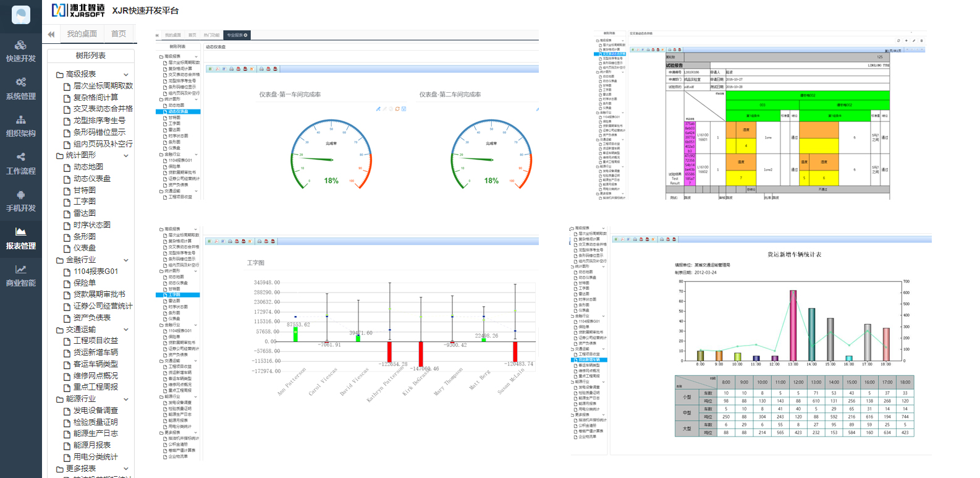This screenshot has height=478, width=980.
Task: Click the user avatar icon
Action: (21, 14)
